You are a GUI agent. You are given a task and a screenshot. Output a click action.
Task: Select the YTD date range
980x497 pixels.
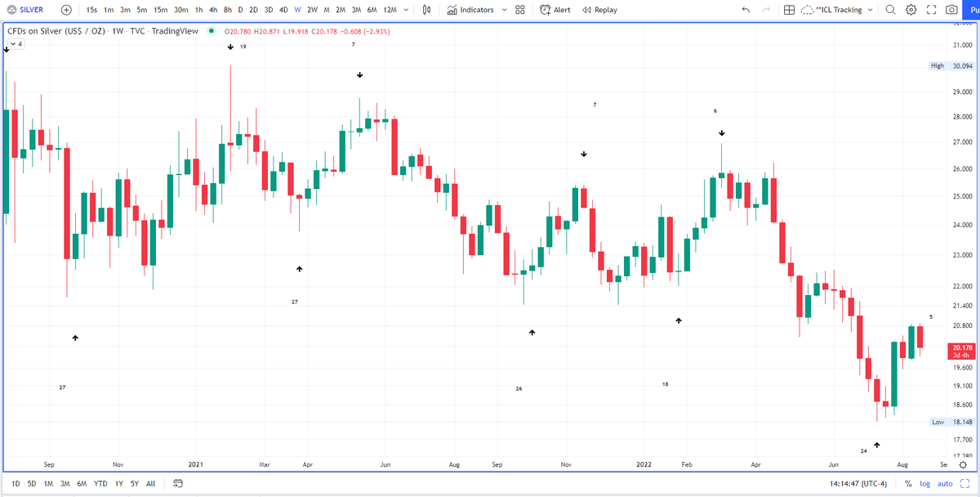pos(100,483)
